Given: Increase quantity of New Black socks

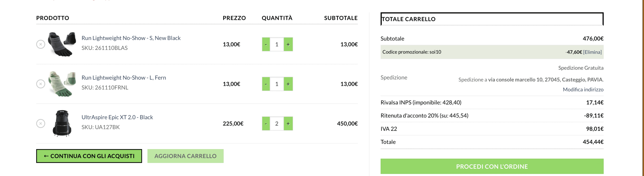Looking at the screenshot, I should tap(288, 44).
